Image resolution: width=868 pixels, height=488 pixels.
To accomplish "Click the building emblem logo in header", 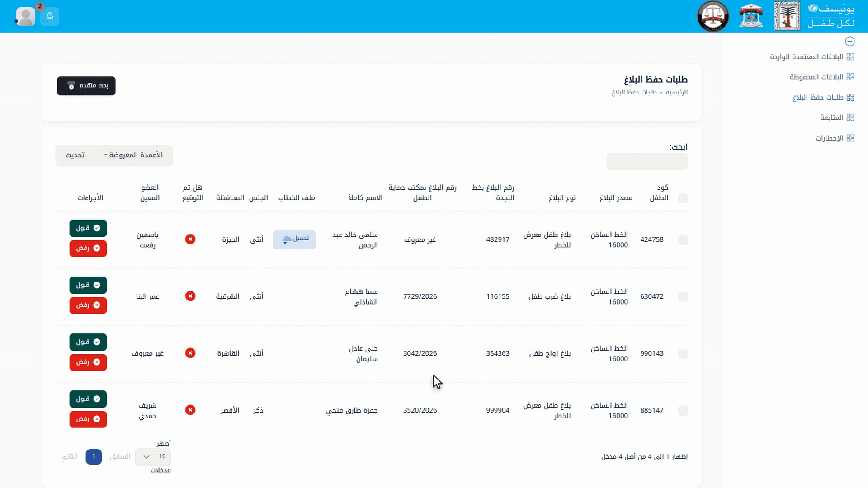I will coord(751,16).
